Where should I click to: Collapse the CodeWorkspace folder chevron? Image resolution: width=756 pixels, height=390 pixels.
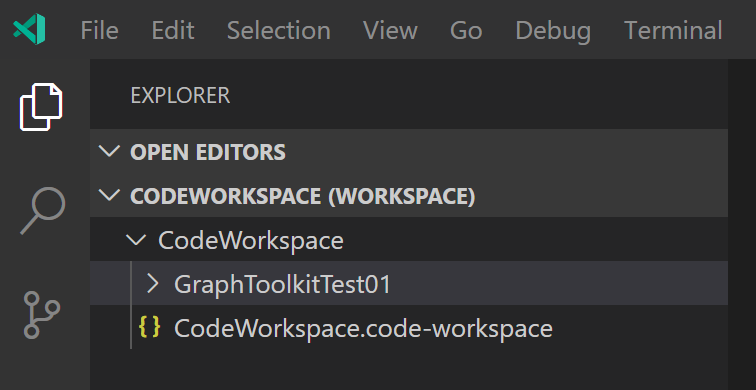click(136, 240)
